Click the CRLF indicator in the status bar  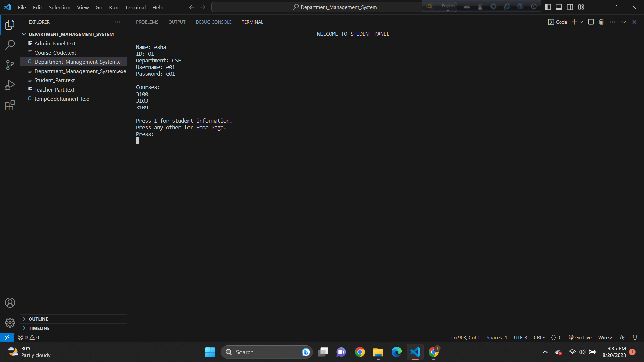[x=539, y=337]
